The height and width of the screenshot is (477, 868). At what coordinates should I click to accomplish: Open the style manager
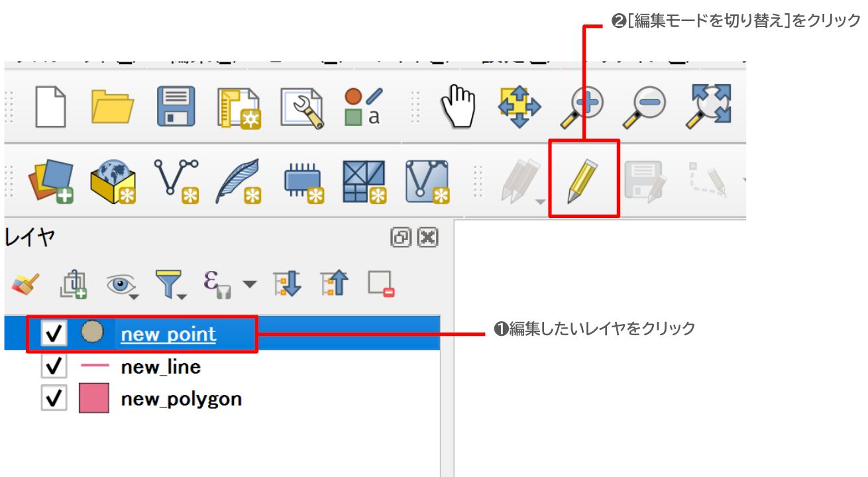tap(364, 107)
